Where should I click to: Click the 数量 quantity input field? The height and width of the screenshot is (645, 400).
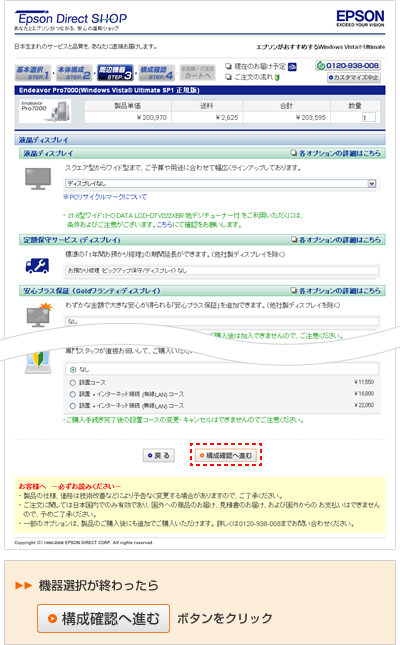(x=368, y=118)
